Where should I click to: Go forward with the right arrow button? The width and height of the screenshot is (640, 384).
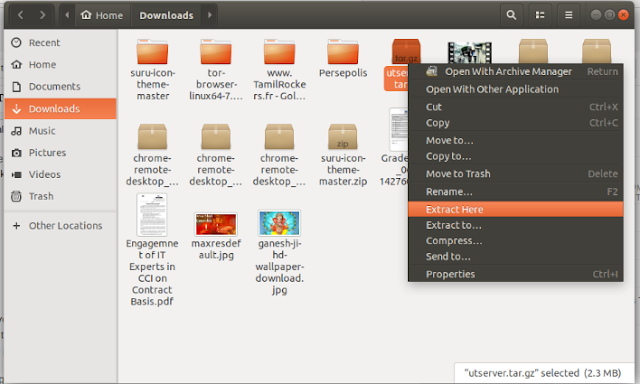[x=42, y=15]
